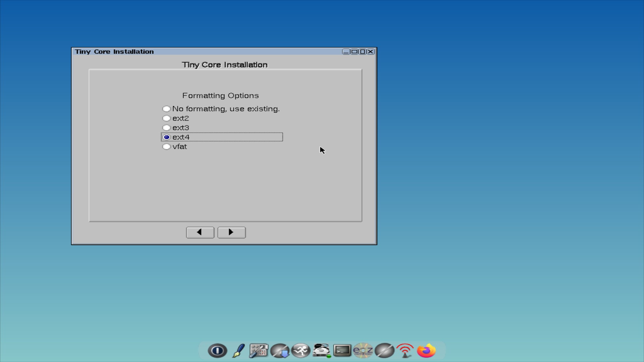
Task: Select 'No formatting, use existing.'
Action: [166, 109]
